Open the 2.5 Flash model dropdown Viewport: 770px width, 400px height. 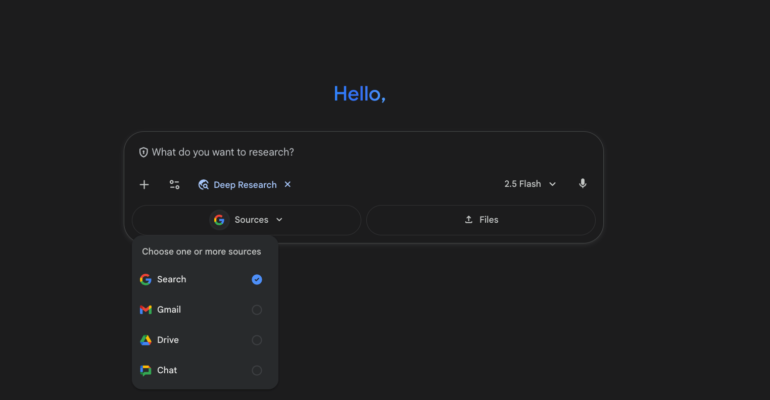pyautogui.click(x=530, y=184)
